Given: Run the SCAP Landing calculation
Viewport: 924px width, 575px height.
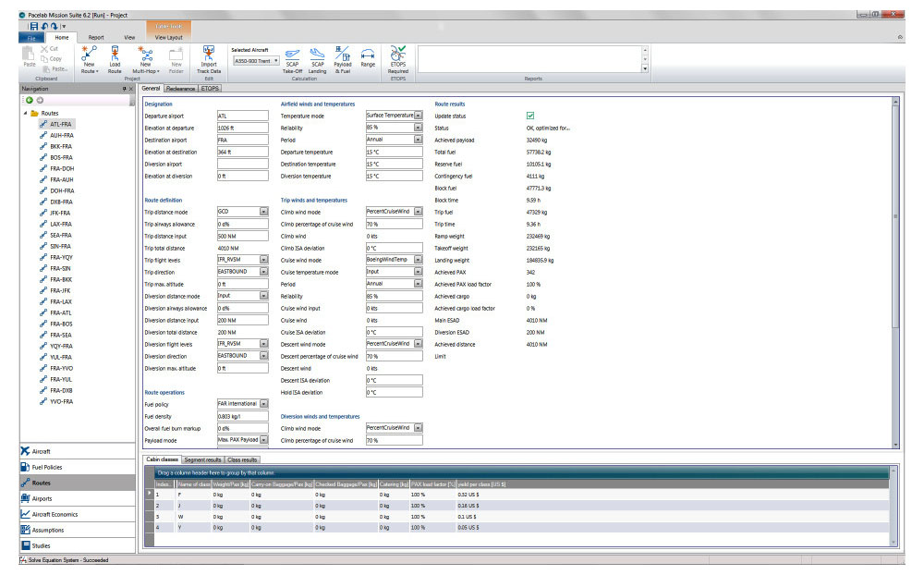Looking at the screenshot, I should coord(317,55).
